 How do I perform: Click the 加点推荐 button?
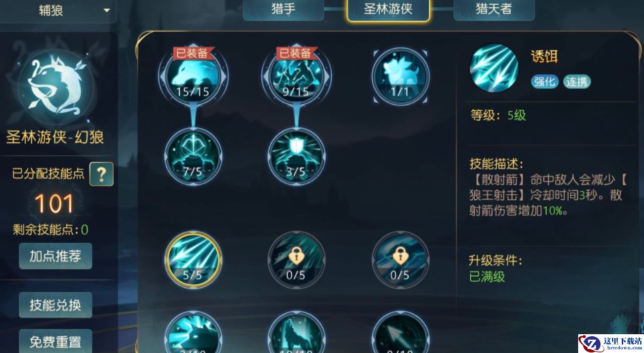tap(55, 256)
